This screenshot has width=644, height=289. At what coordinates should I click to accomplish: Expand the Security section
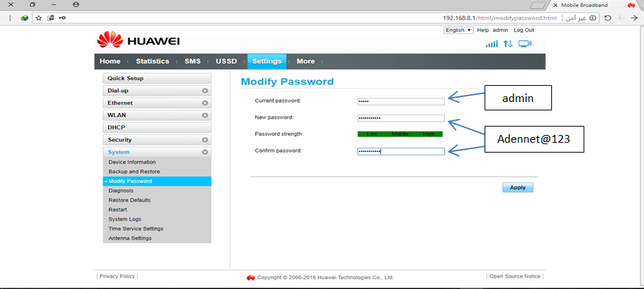[157, 140]
